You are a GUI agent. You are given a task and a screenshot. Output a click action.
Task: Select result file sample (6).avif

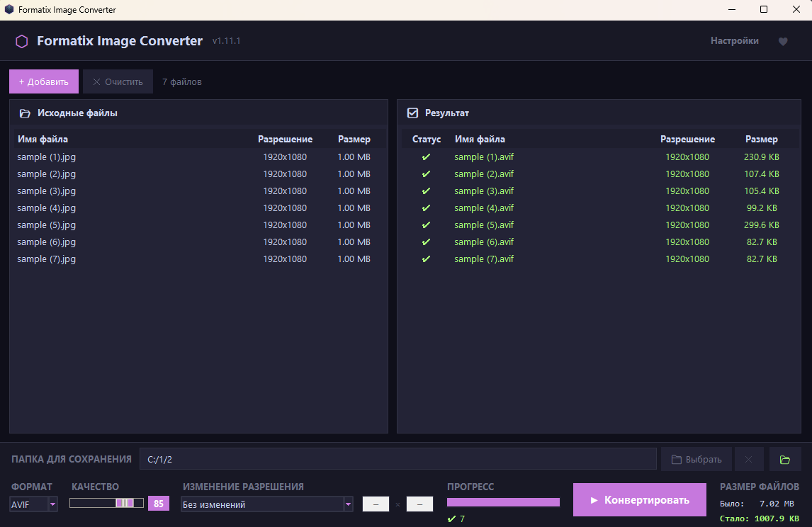[599, 242]
